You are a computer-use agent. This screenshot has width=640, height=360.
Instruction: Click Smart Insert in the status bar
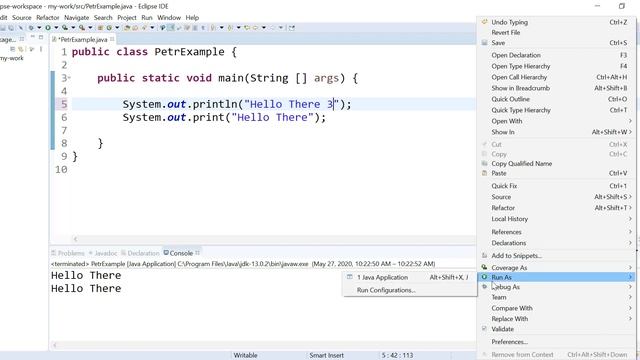tap(327, 355)
